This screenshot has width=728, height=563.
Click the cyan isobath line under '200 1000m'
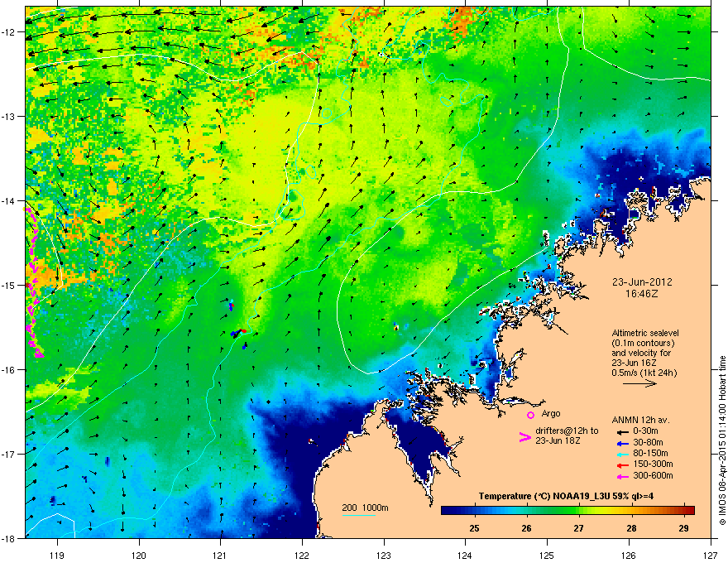(359, 515)
